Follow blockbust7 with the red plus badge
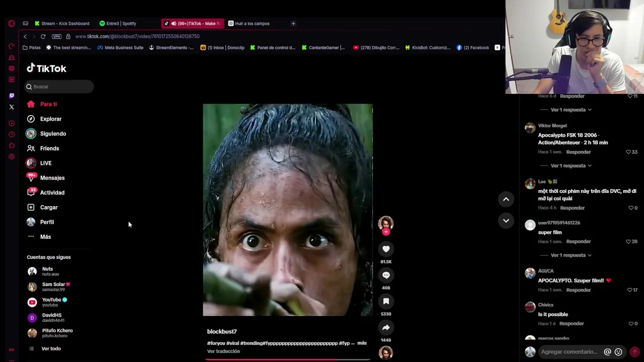644x362 pixels. coord(386,232)
